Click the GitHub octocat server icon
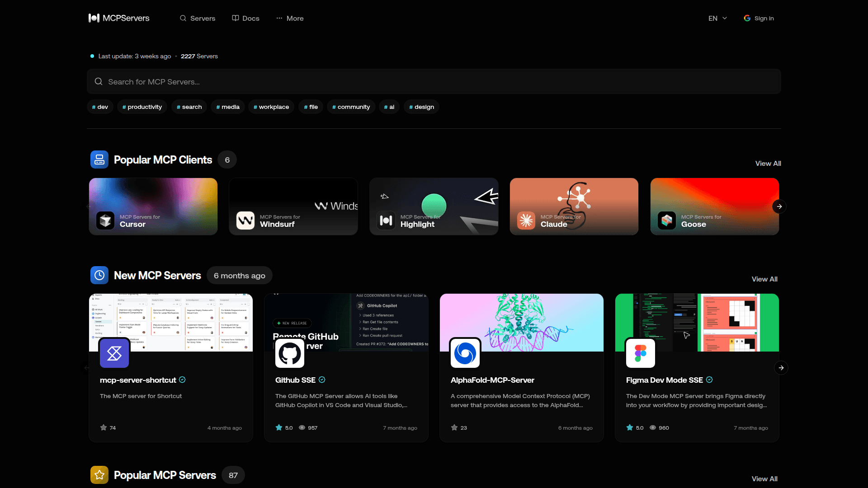 (290, 353)
